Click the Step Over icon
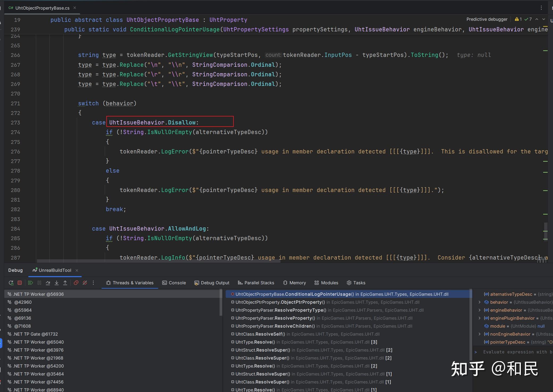This screenshot has width=553, height=392. pos(48,283)
